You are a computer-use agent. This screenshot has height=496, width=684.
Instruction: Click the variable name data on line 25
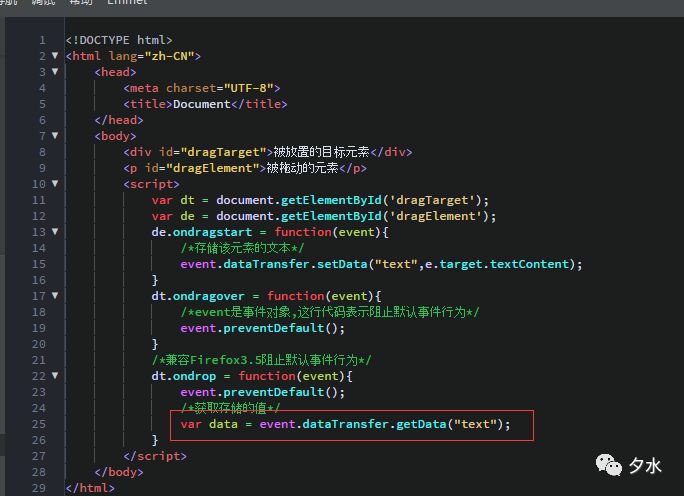pos(223,424)
